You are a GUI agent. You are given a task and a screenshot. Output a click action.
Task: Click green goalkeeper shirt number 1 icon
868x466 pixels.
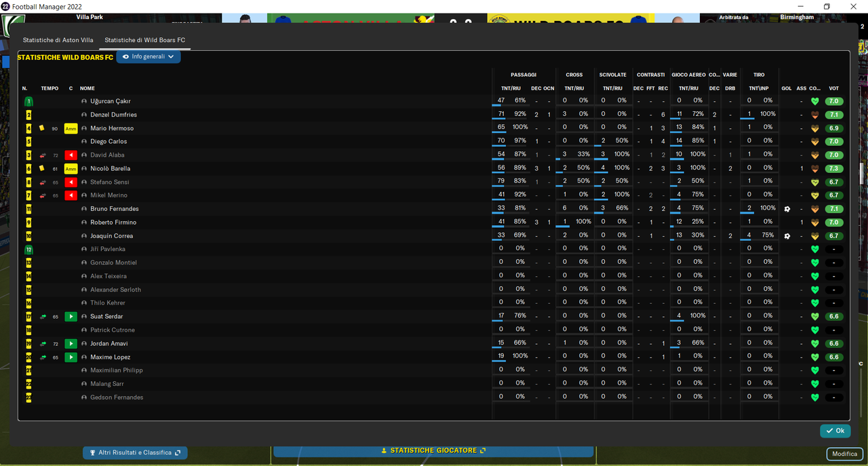[28, 101]
